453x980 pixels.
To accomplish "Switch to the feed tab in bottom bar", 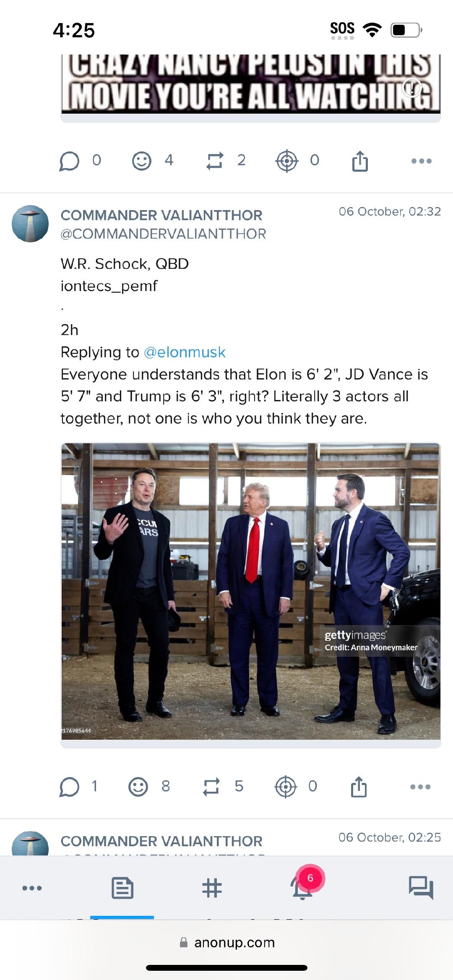I will coord(122,888).
